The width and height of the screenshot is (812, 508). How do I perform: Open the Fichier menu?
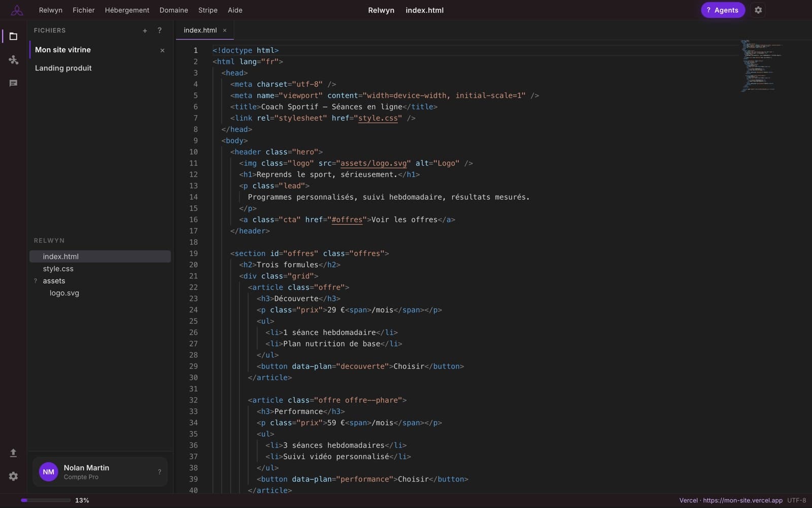pos(84,10)
